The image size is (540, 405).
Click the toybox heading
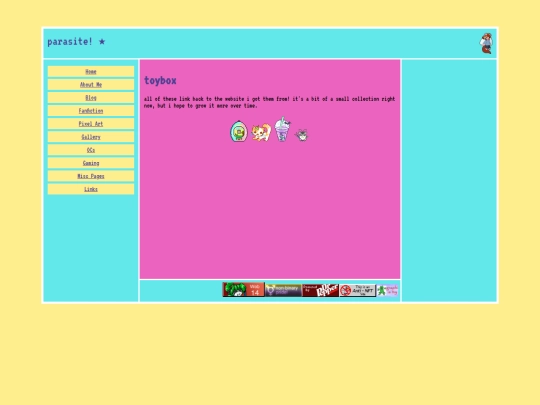coord(160,81)
